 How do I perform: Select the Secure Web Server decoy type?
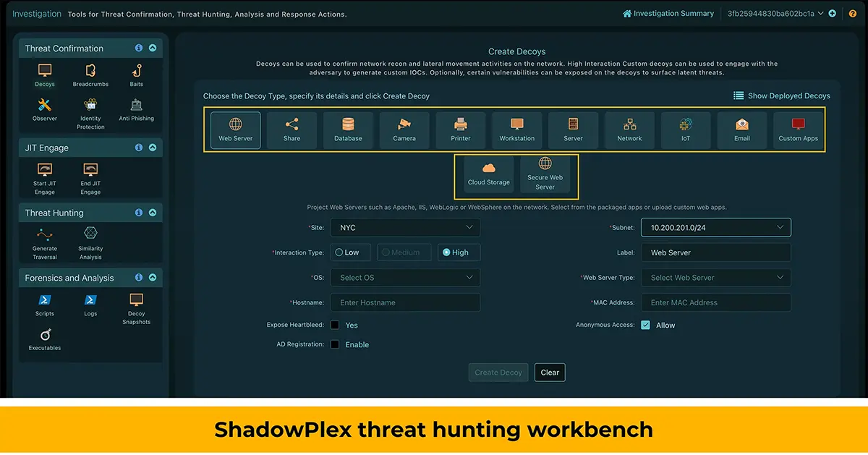click(x=545, y=174)
